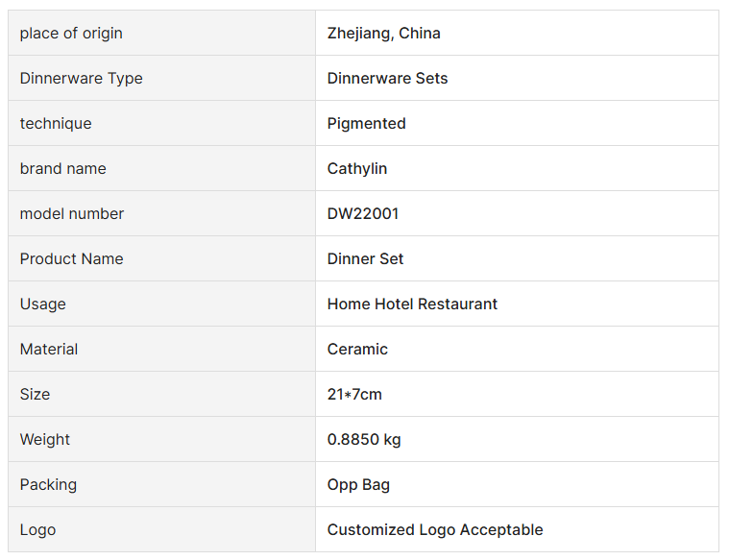Click the 'Zhejiang, China' value
Image resolution: width=729 pixels, height=560 pixels.
coord(383,34)
